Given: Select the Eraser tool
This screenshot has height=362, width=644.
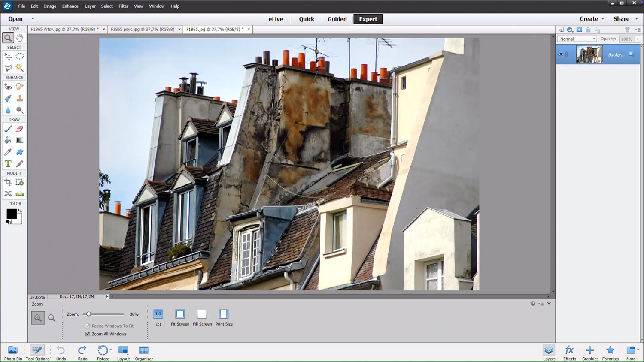Looking at the screenshot, I should [20, 129].
